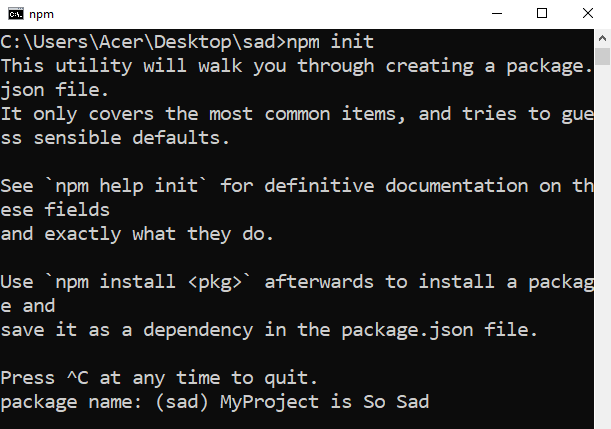The width and height of the screenshot is (611, 429).
Task: Maximize the npm console window
Action: [542, 13]
